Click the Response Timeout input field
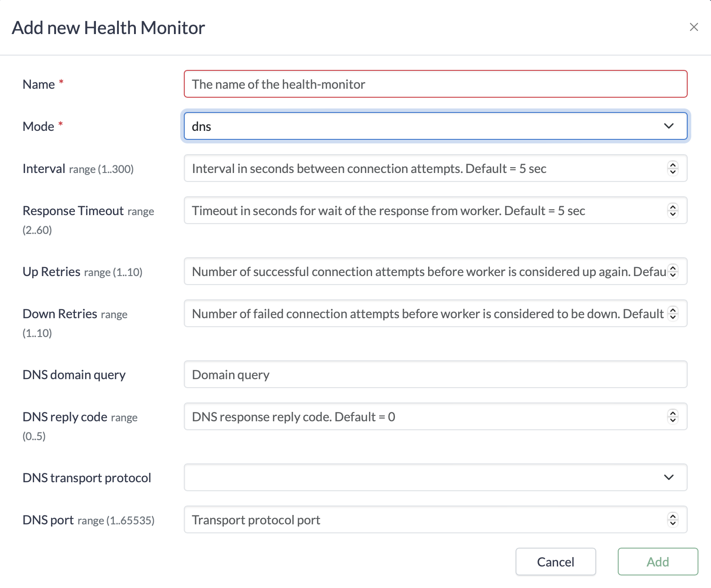711x588 pixels. click(x=426, y=211)
